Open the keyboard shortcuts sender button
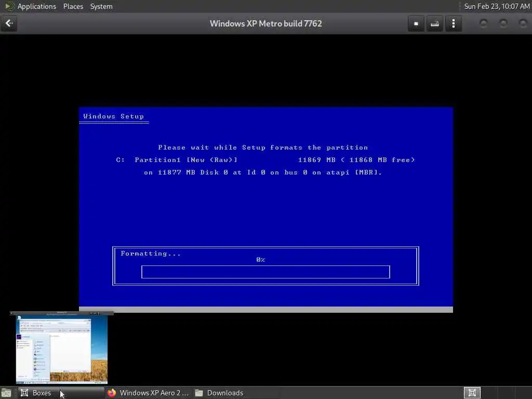 click(x=435, y=23)
